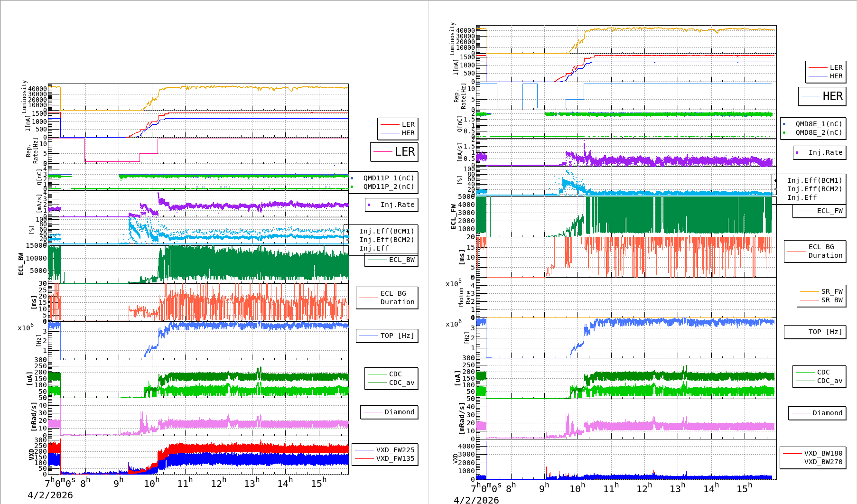The image size is (857, 504).
Task: Click the large HER repetition-rate label box
Action: (x=822, y=96)
